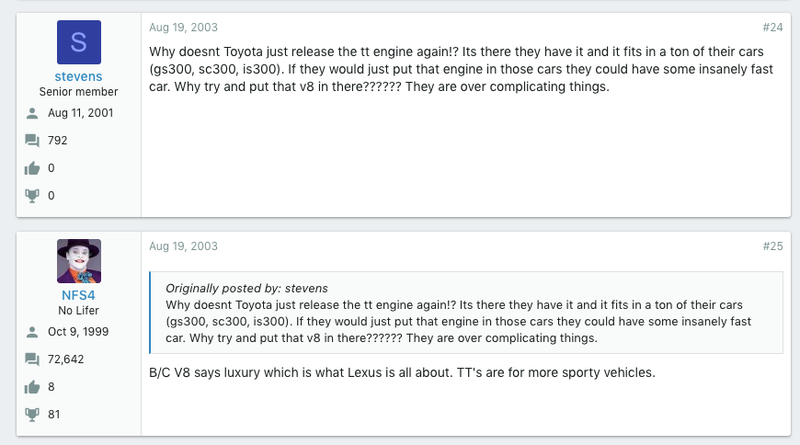The image size is (800, 445).
Task: Open permalink for post #24
Action: click(772, 28)
